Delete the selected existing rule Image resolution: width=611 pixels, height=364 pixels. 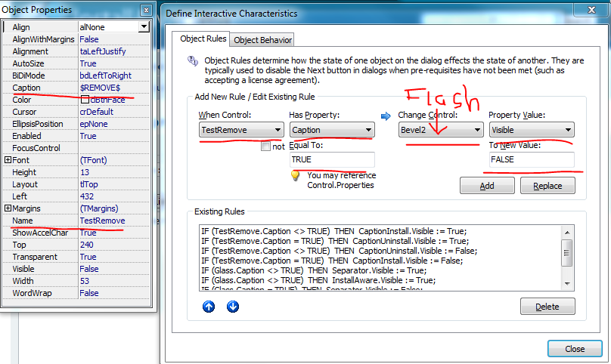pos(547,307)
